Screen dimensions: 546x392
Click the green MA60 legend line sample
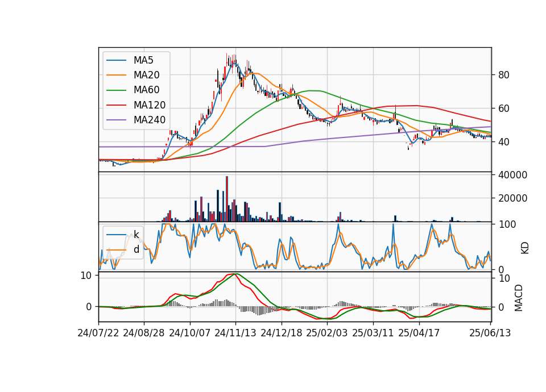116,90
